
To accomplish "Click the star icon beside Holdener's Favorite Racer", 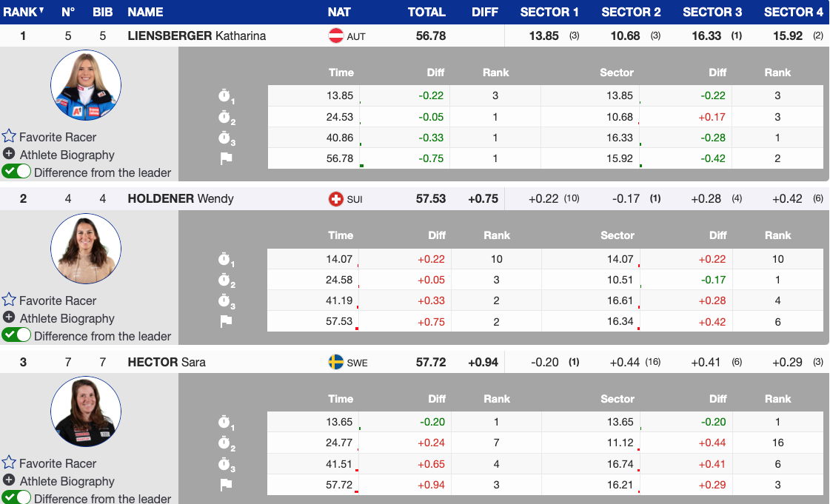I will click(9, 300).
